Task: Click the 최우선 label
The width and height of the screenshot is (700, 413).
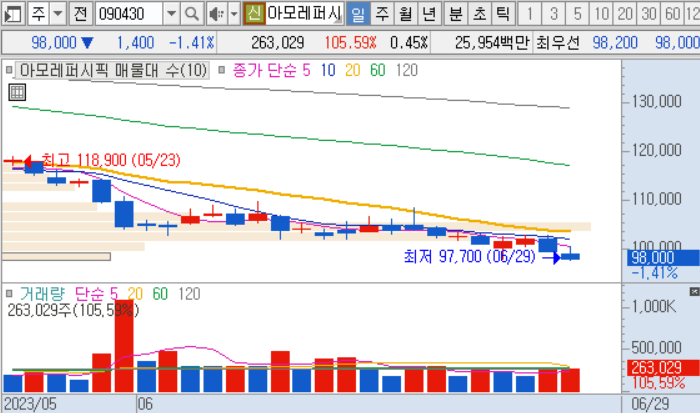Action: pos(558,43)
